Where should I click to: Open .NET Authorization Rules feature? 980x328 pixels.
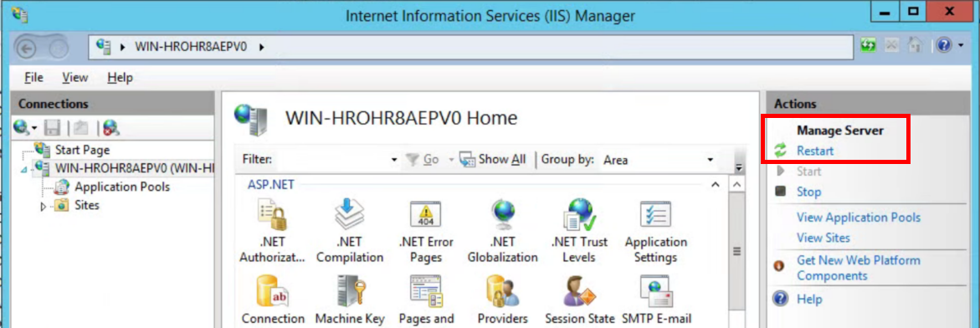pos(272,232)
